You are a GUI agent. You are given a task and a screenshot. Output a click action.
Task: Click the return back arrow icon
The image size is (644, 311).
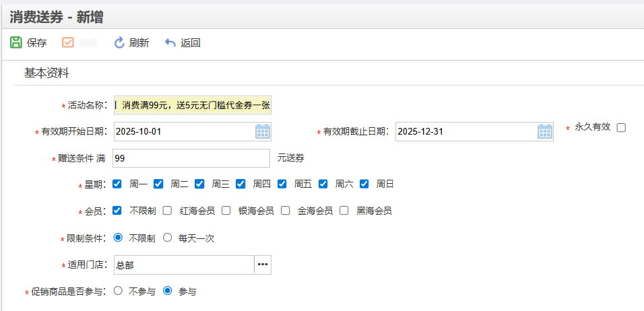(170, 42)
